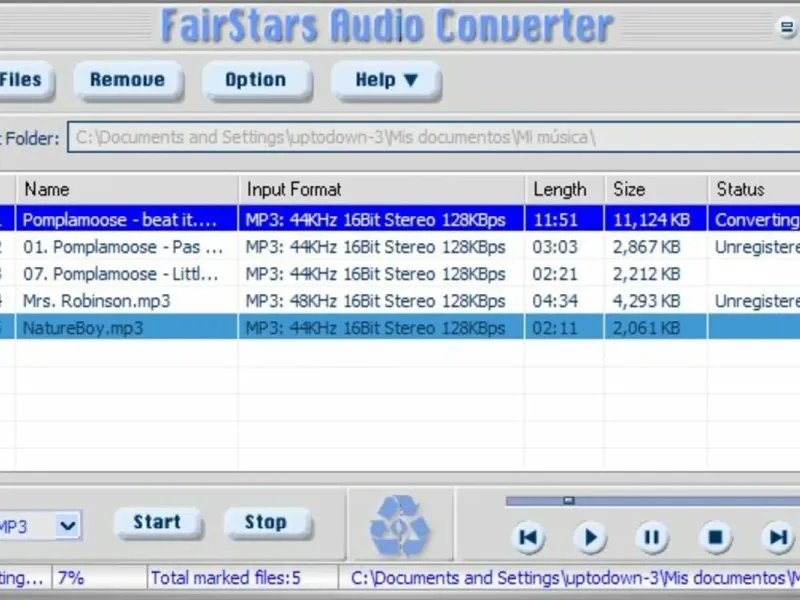Click the play button in the player

pos(590,537)
